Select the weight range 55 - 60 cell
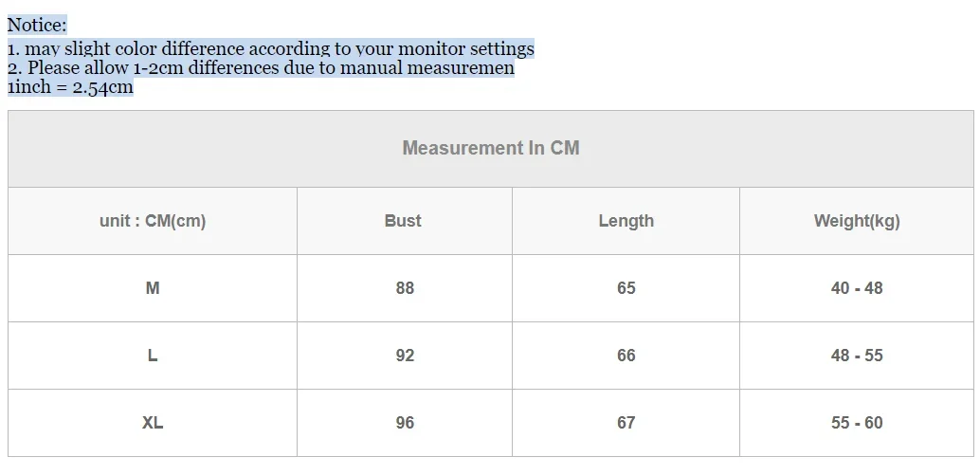980x475 pixels. point(857,423)
